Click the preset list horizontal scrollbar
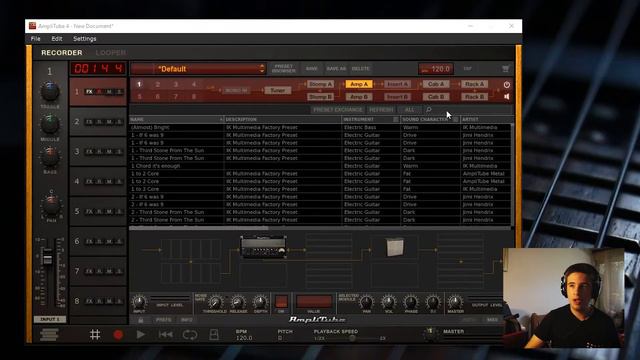This screenshot has height=360, width=640. [199, 228]
